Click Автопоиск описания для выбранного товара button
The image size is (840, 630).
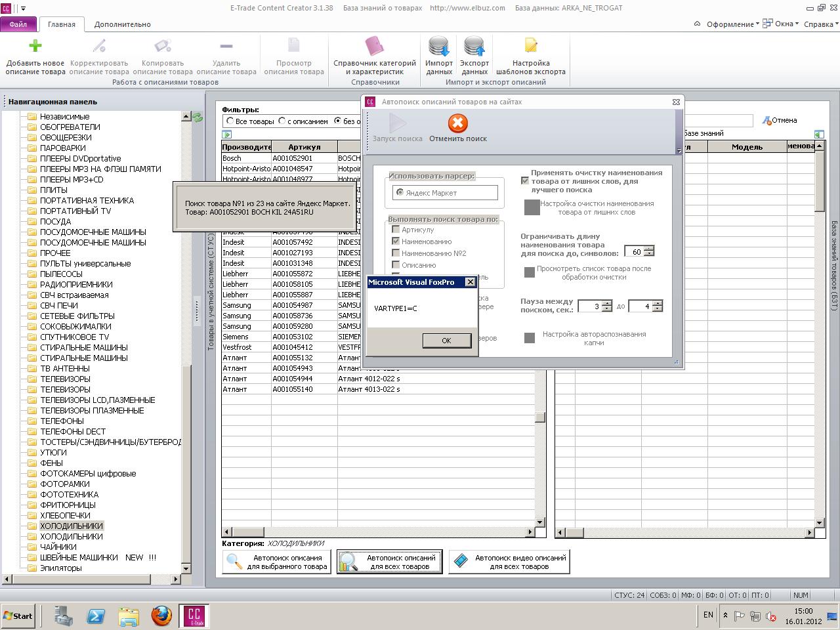277,562
